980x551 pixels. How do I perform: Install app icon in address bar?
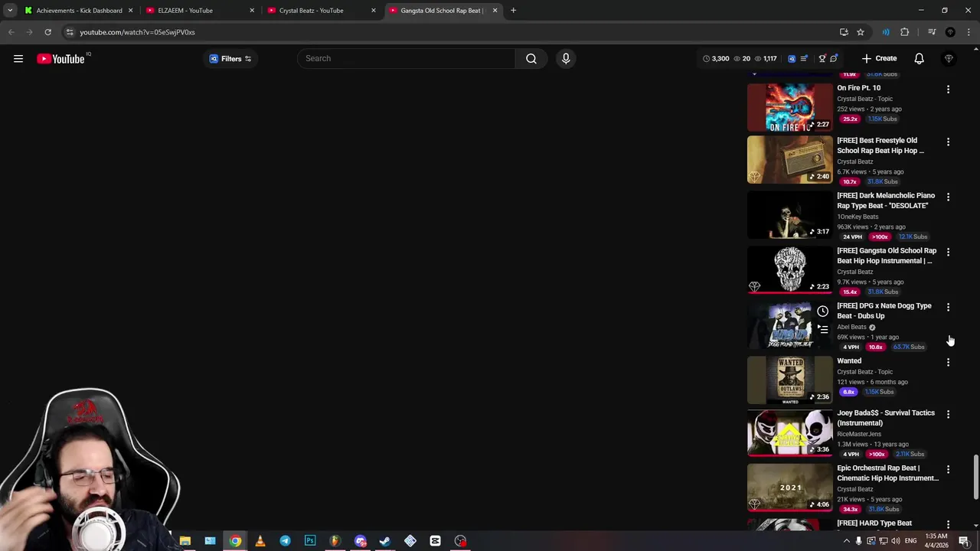point(844,32)
